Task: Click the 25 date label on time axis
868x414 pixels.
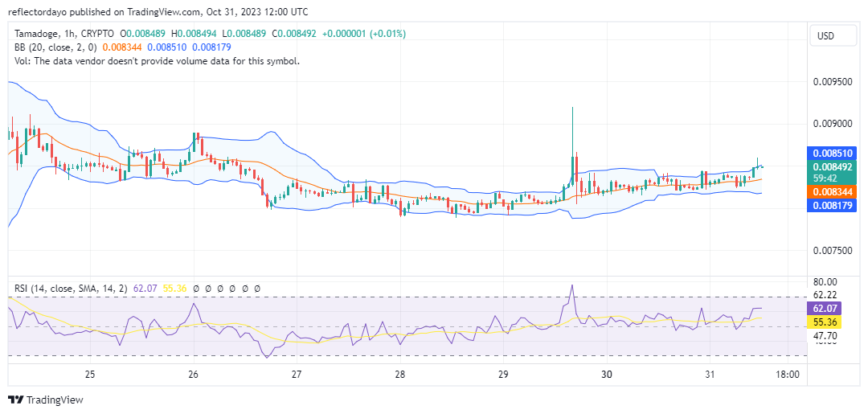Action: point(91,374)
